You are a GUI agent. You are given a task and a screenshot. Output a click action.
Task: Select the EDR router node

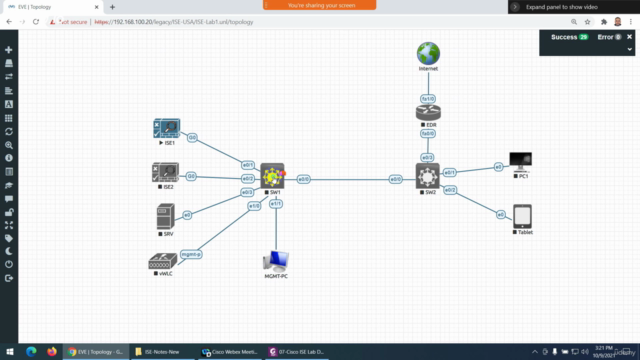pos(428,113)
